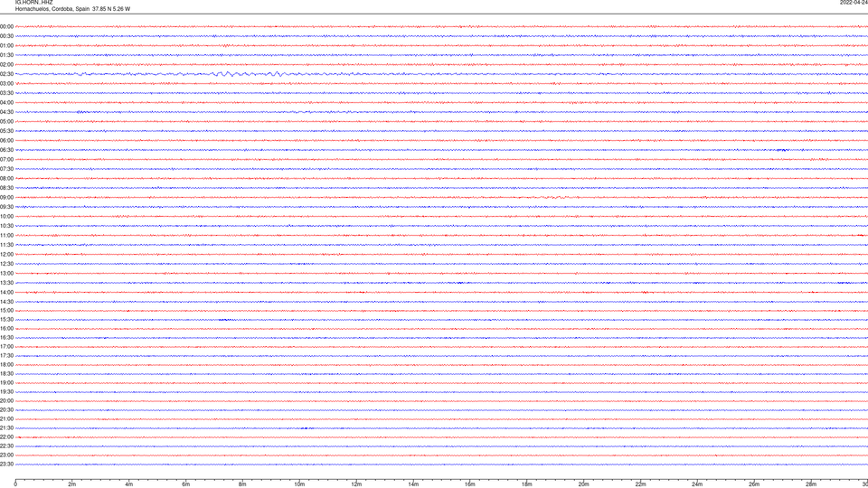The width and height of the screenshot is (868, 488).
Task: Select the 05:00 trace time label
Action: click(6, 122)
